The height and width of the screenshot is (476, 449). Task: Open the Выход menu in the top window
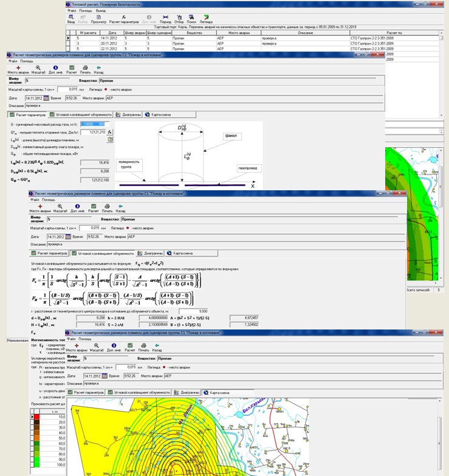pos(101,10)
